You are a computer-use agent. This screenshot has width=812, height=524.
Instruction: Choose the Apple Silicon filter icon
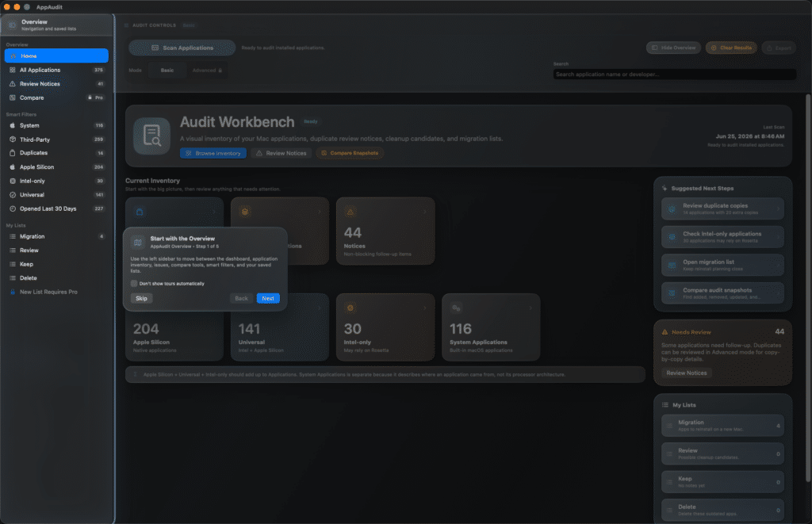(13, 167)
